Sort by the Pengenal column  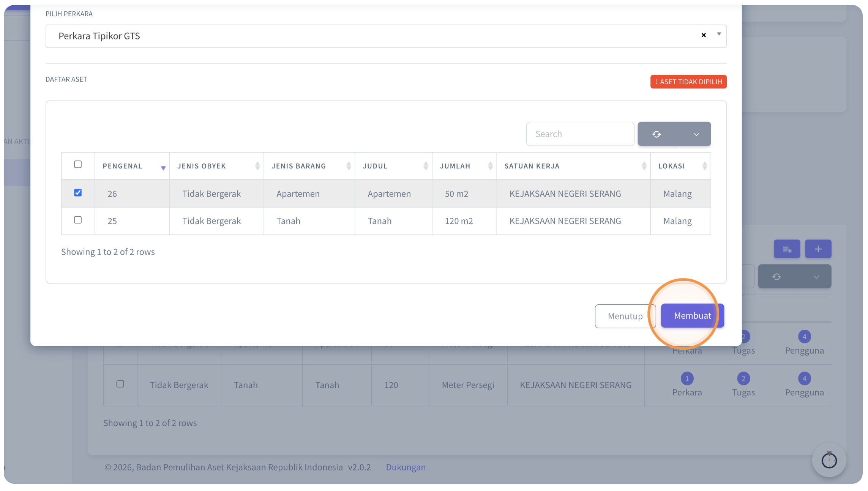coord(132,166)
